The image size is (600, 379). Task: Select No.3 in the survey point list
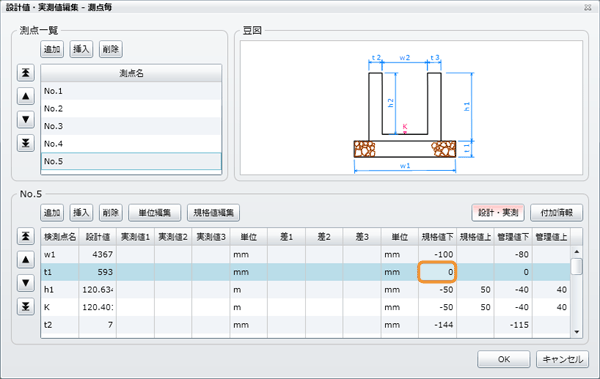click(x=131, y=126)
